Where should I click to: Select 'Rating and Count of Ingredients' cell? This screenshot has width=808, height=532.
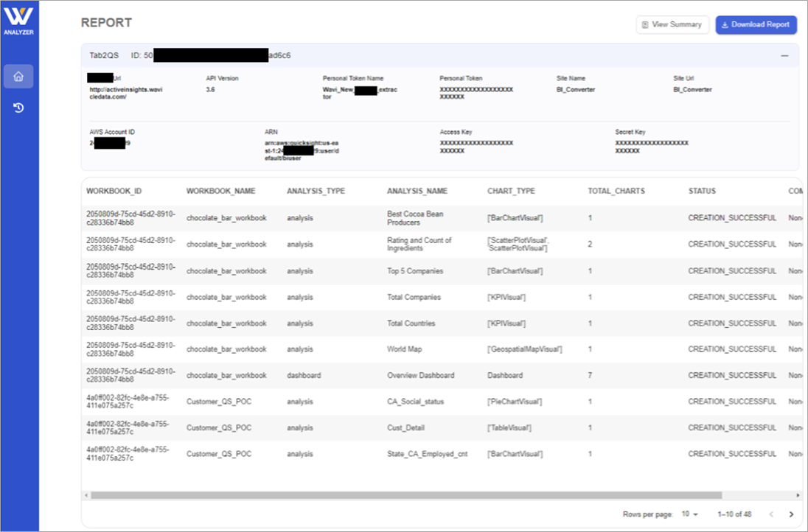(419, 244)
